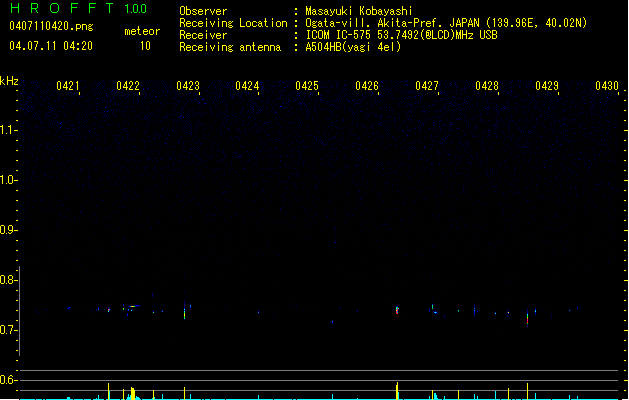
Task: Click the kHz axis unit label
Action: pos(9,81)
